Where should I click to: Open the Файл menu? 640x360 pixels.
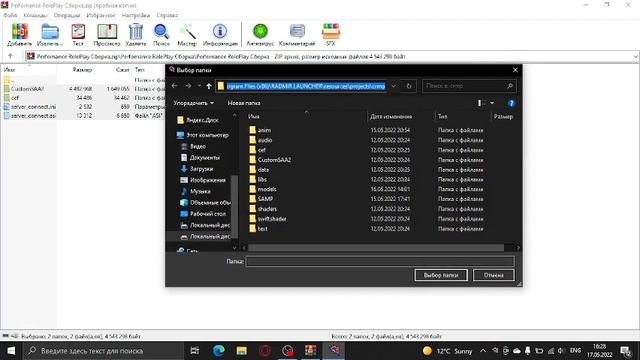point(10,15)
